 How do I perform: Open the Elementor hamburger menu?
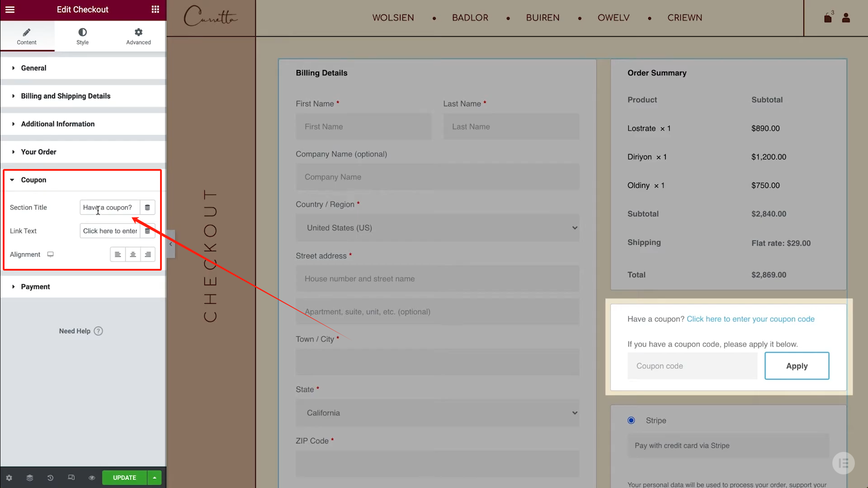pyautogui.click(x=9, y=9)
